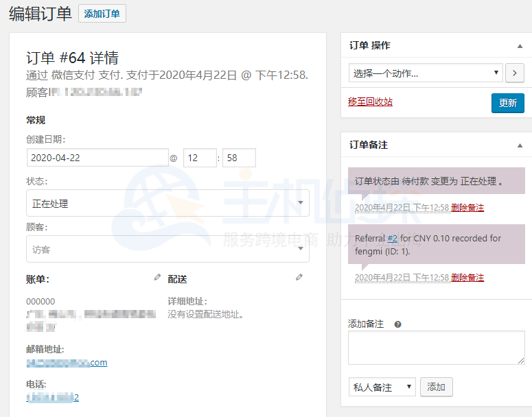Click the 移至回收站 link

(x=370, y=101)
